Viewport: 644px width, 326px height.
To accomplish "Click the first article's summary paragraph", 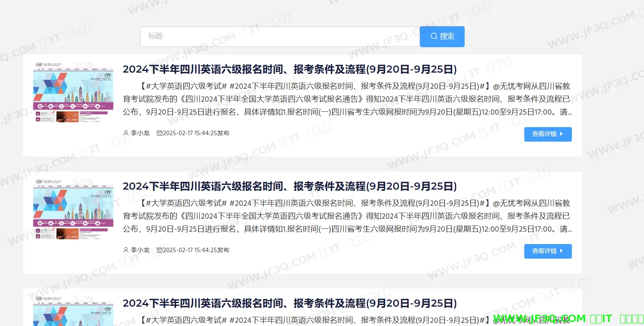I will pos(347,99).
